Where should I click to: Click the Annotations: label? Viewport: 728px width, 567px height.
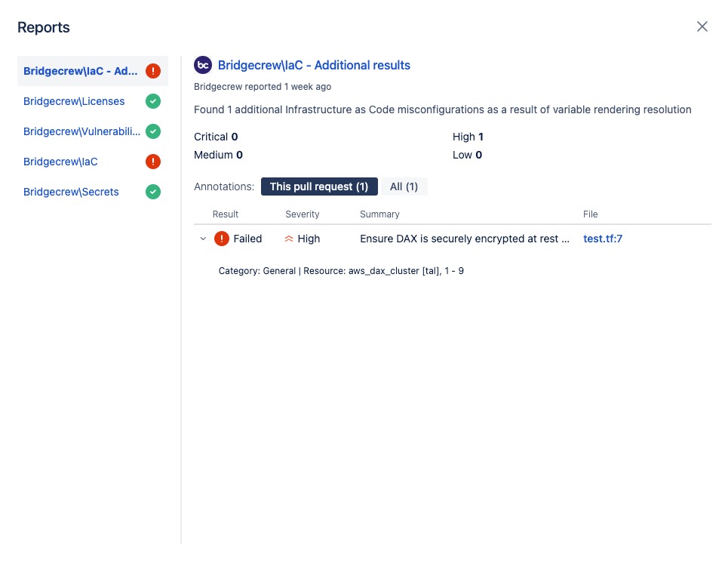pyautogui.click(x=224, y=186)
